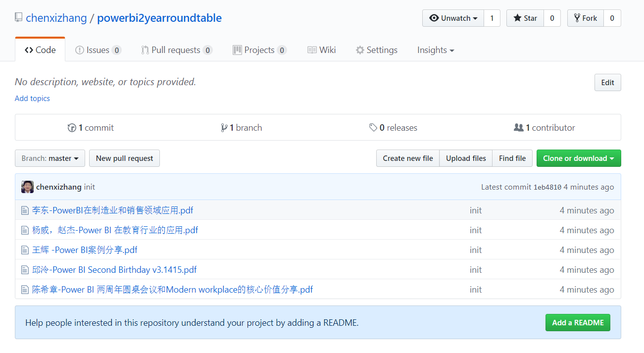Click the contributors people icon

pos(518,128)
